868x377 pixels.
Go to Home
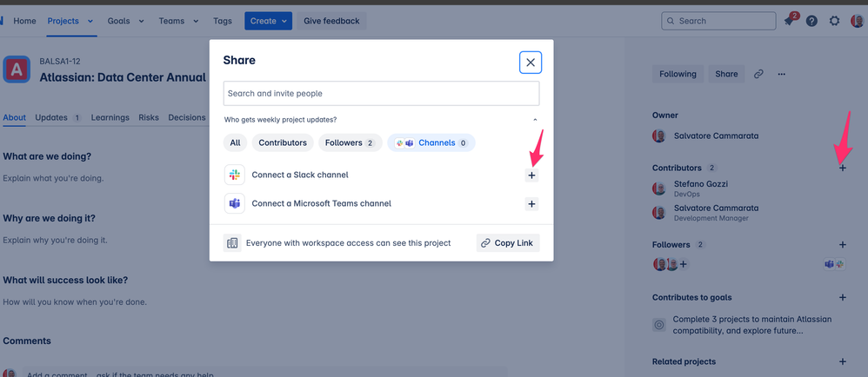tap(24, 21)
